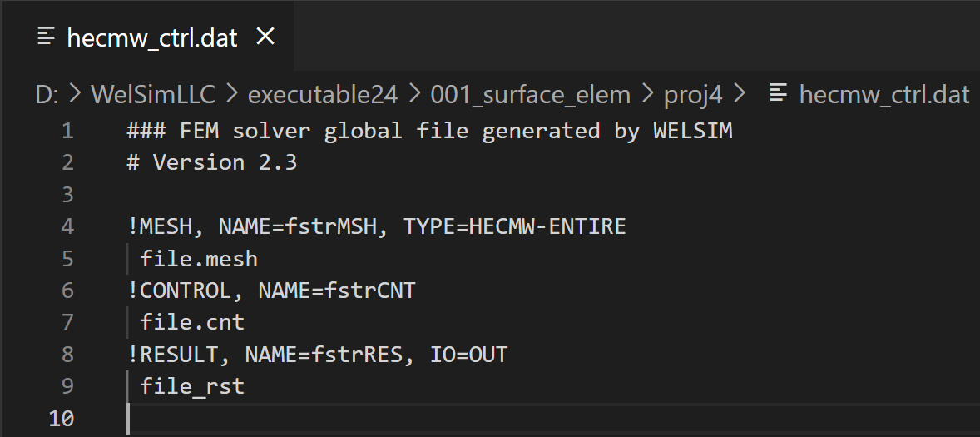
Task: Click the '# Version 2.3' comment line
Action: (211, 162)
